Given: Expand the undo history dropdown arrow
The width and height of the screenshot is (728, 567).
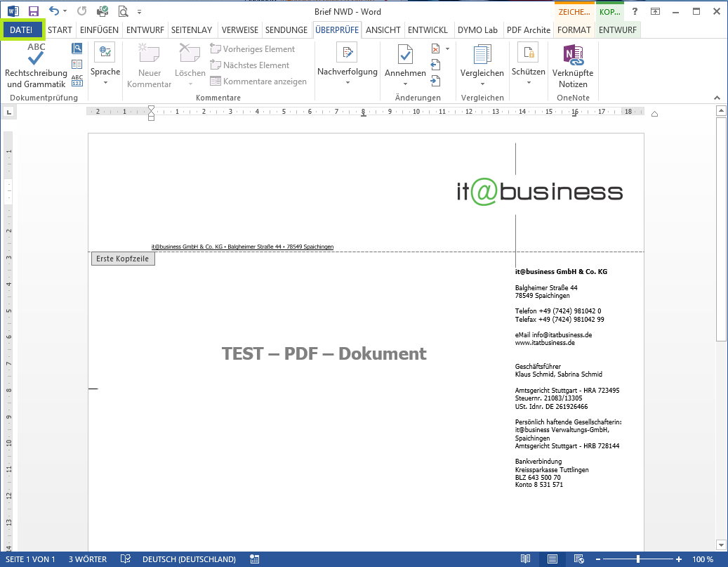Looking at the screenshot, I should (65, 11).
